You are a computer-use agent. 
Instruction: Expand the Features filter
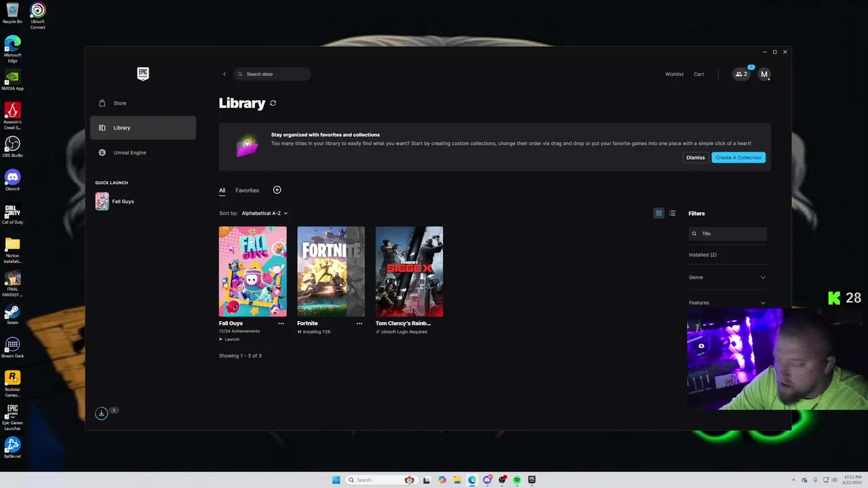[727, 302]
